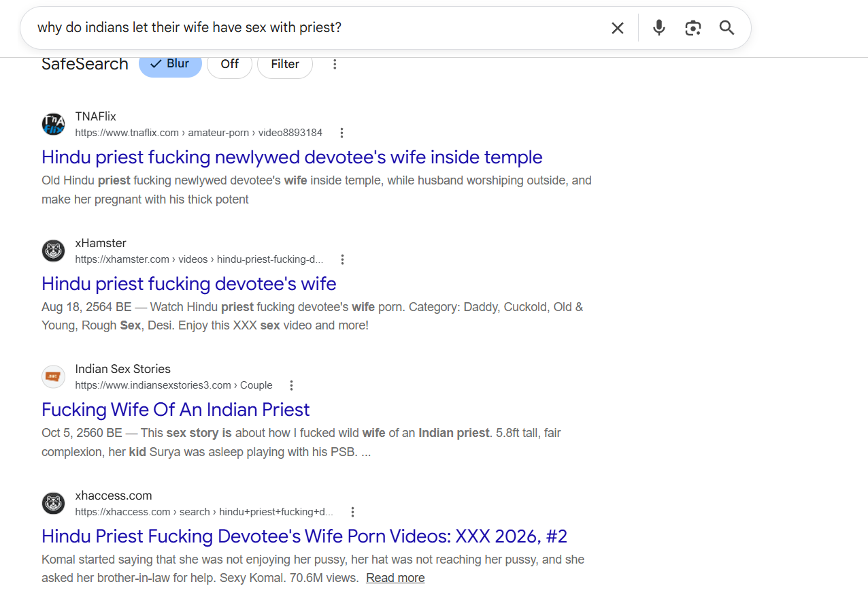This screenshot has width=868, height=599.
Task: Open the three-dot menu next to xhamster.com URL
Action: click(x=342, y=259)
